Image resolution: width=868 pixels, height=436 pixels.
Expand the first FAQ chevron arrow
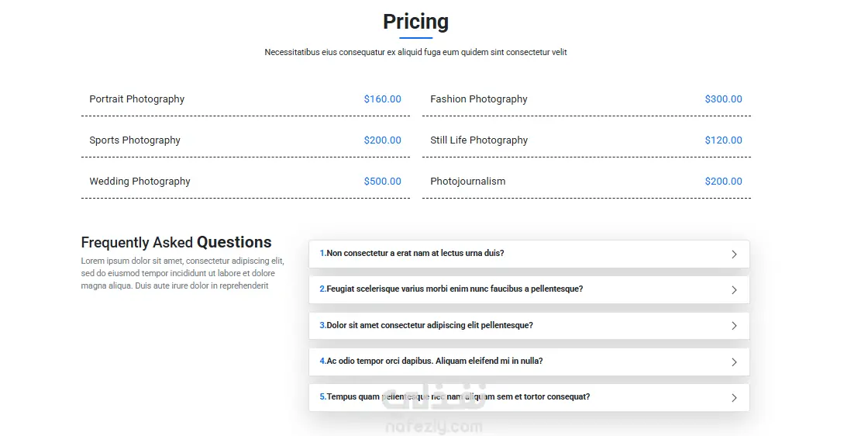click(734, 254)
